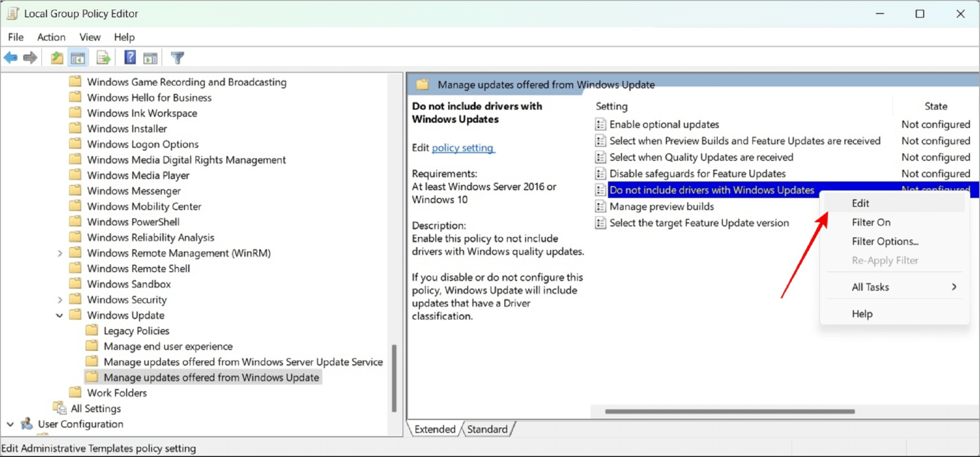This screenshot has width=980, height=457.
Task: Open the Help menu in the menu bar
Action: click(124, 37)
